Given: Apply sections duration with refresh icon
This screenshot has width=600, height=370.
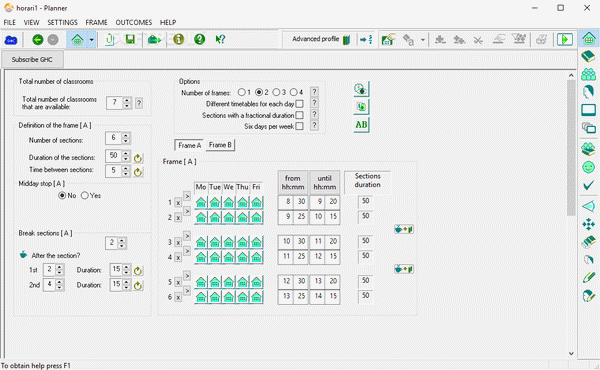Looking at the screenshot, I should click(138, 158).
